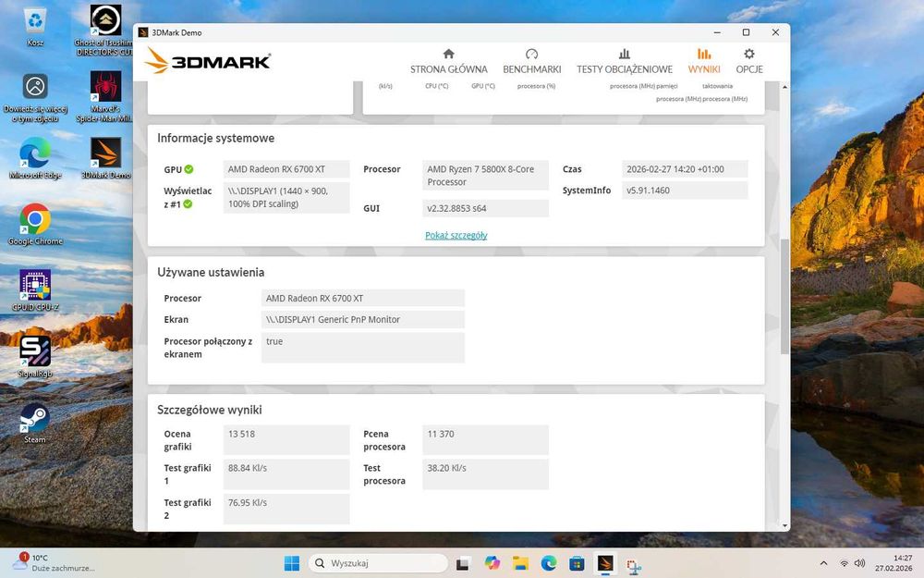Open the clock showing 14:27
924x578 pixels.
(x=894, y=563)
